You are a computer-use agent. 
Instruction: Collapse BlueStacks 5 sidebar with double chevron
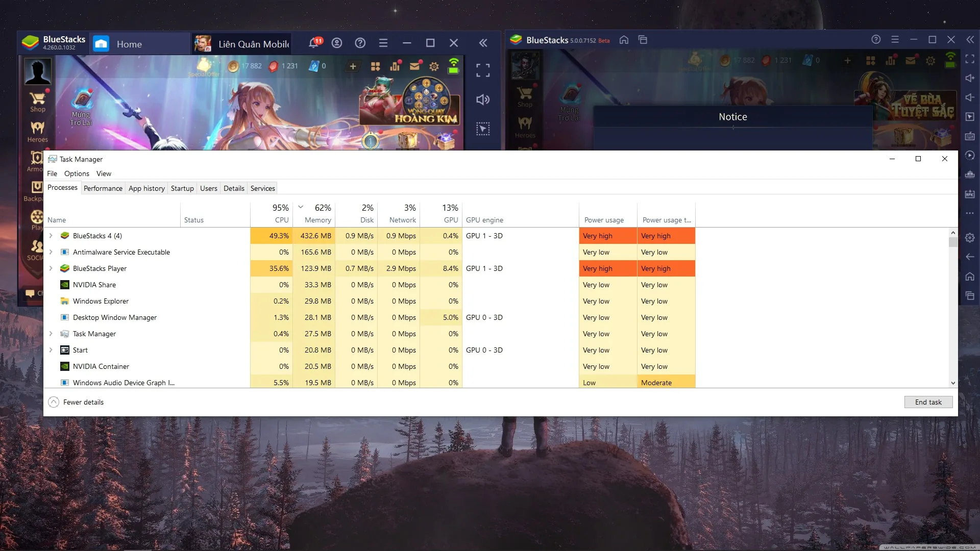pyautogui.click(x=970, y=39)
